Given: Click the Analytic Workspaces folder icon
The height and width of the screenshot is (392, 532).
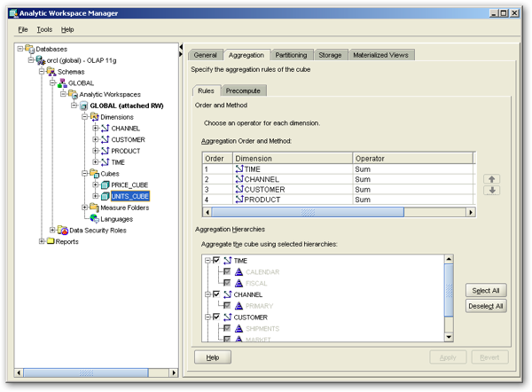Looking at the screenshot, I should (x=74, y=94).
